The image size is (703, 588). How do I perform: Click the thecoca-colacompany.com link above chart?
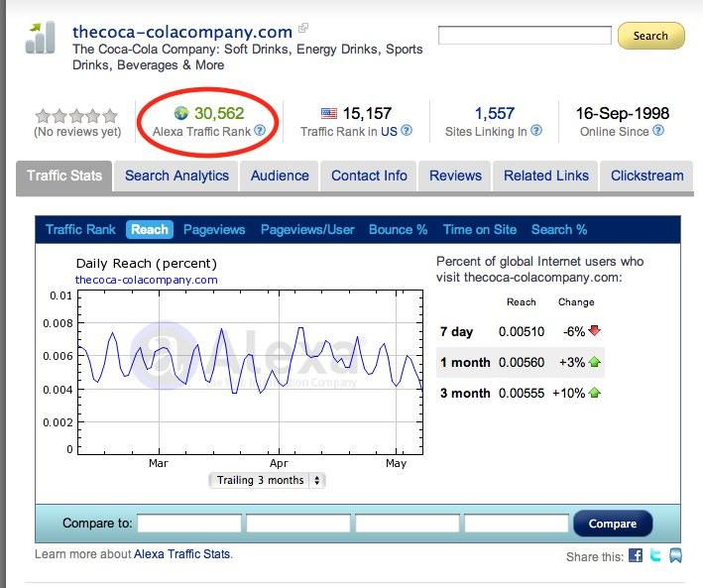146,280
